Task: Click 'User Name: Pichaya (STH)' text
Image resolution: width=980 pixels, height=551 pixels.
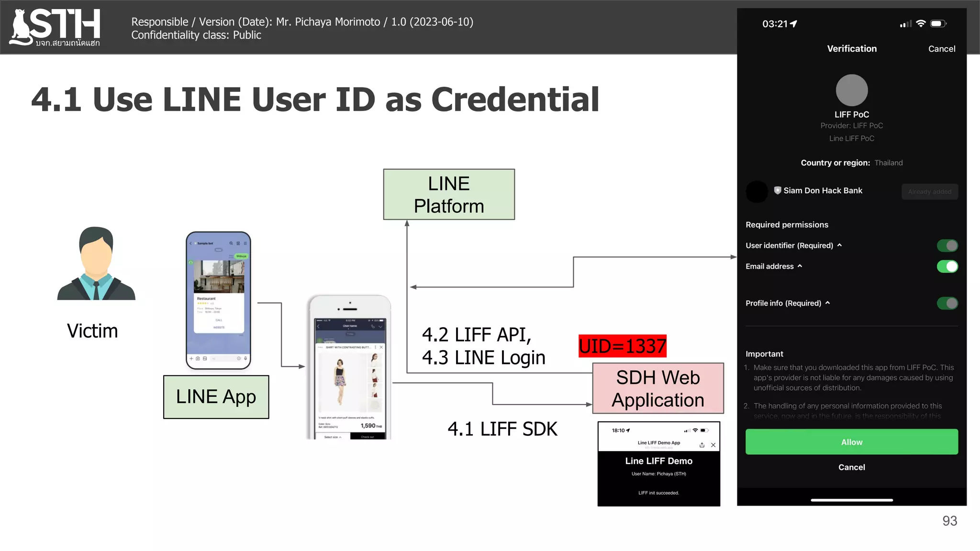Action: [x=658, y=474]
